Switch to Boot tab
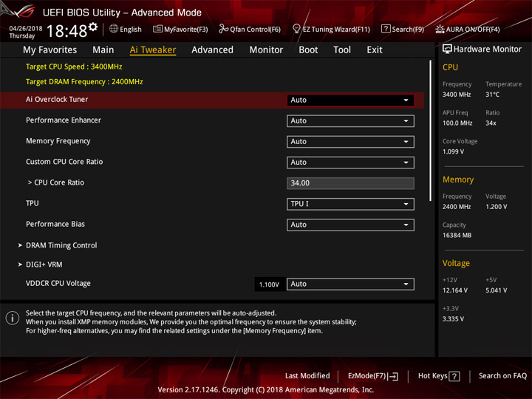The image size is (532, 399). point(308,50)
